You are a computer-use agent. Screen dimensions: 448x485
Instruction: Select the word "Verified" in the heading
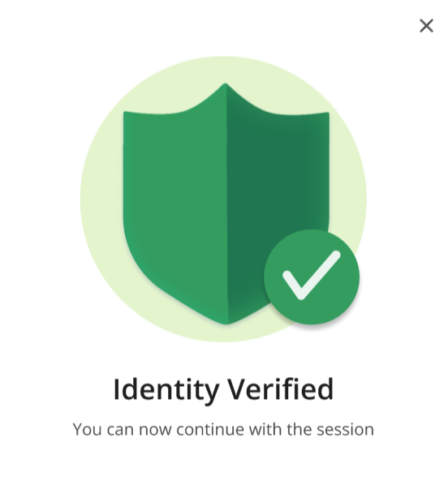(x=281, y=389)
